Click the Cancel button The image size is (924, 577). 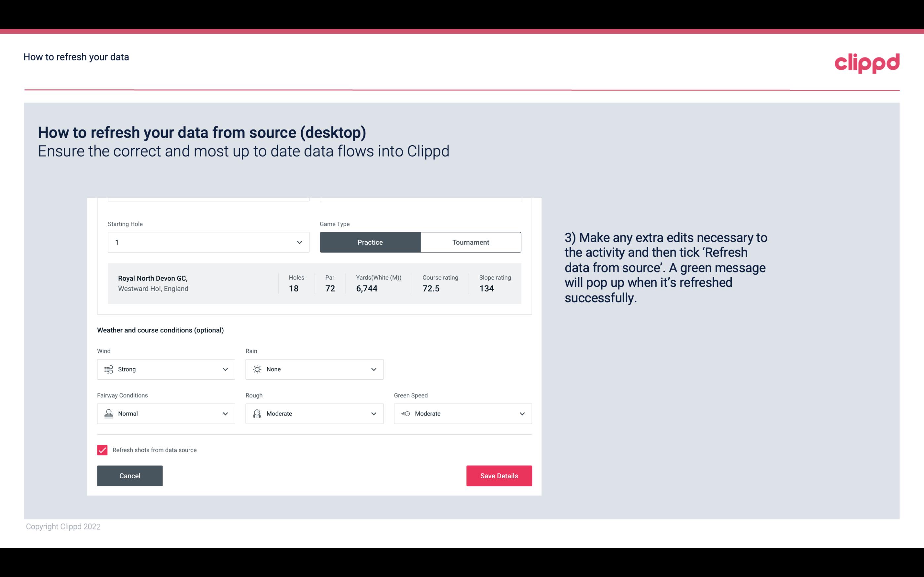click(130, 475)
